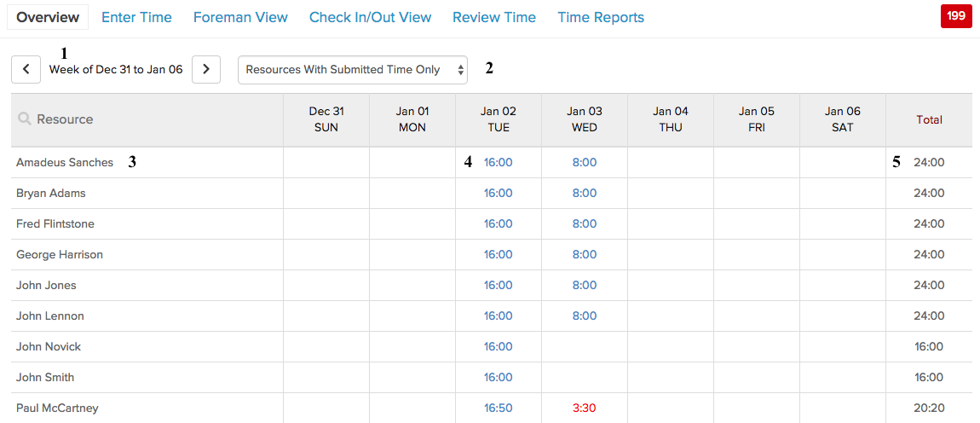Screen dimensions: 980x423
Task: Select the Overview tab
Action: click(48, 18)
